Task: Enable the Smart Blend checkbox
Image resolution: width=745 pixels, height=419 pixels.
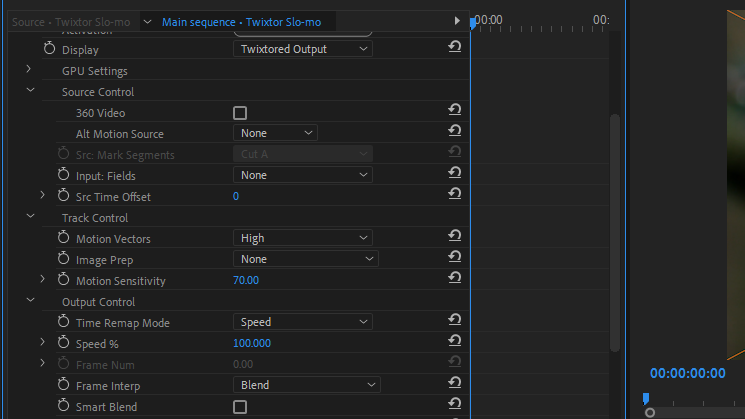Action: pyautogui.click(x=240, y=407)
